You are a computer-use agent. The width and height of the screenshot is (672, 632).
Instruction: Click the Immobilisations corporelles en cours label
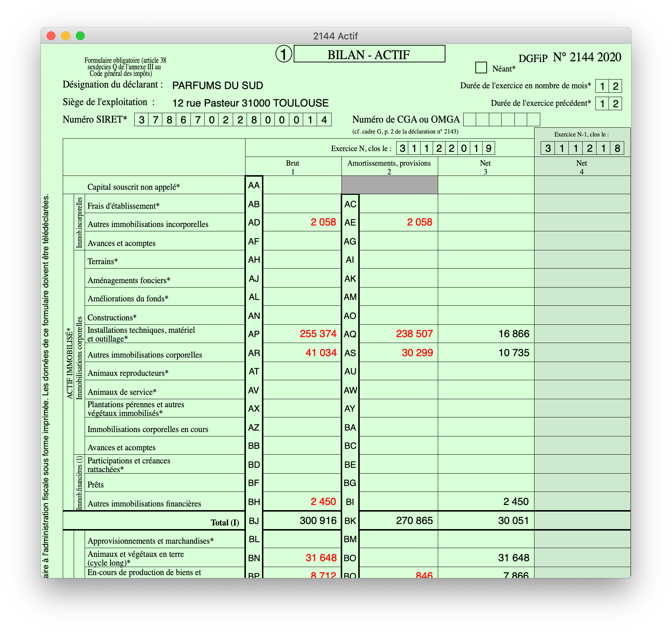[x=148, y=429]
